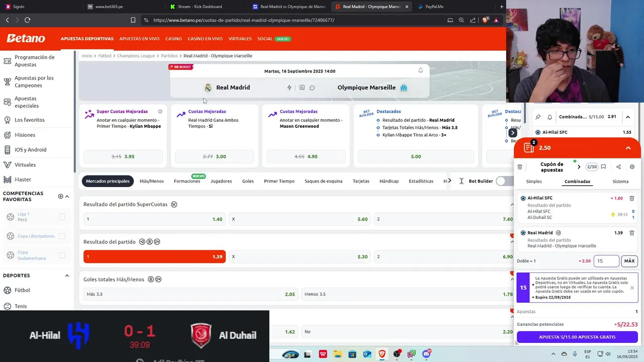Open Outlook from the taskbar
The height and width of the screenshot is (362, 644).
(x=367, y=354)
